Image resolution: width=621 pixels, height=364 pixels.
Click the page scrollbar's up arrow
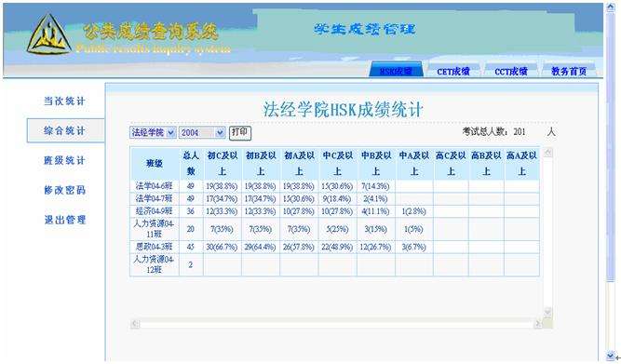tap(611, 7)
